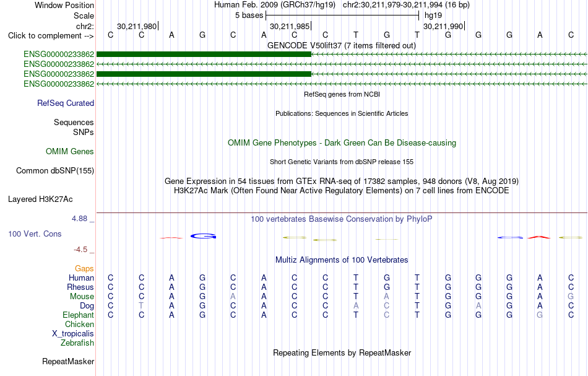Image resolution: width=588 pixels, height=376 pixels.
Task: Select the Window Position track label
Action: 64,5
